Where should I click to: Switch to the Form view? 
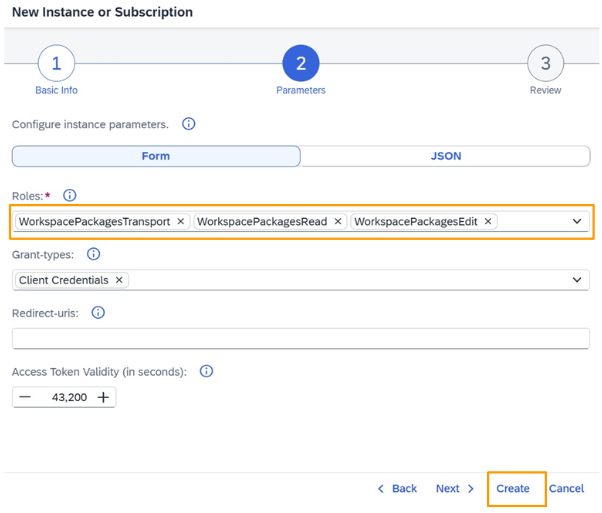point(156,156)
